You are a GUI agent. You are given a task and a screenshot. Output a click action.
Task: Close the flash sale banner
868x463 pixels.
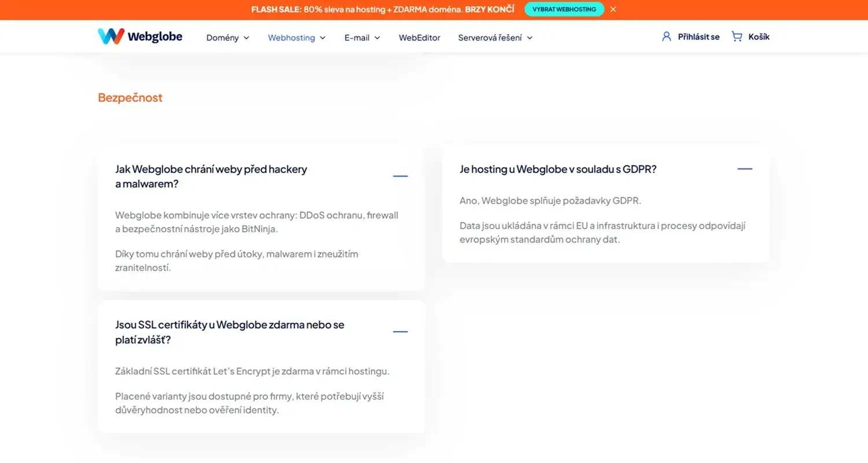(613, 9)
